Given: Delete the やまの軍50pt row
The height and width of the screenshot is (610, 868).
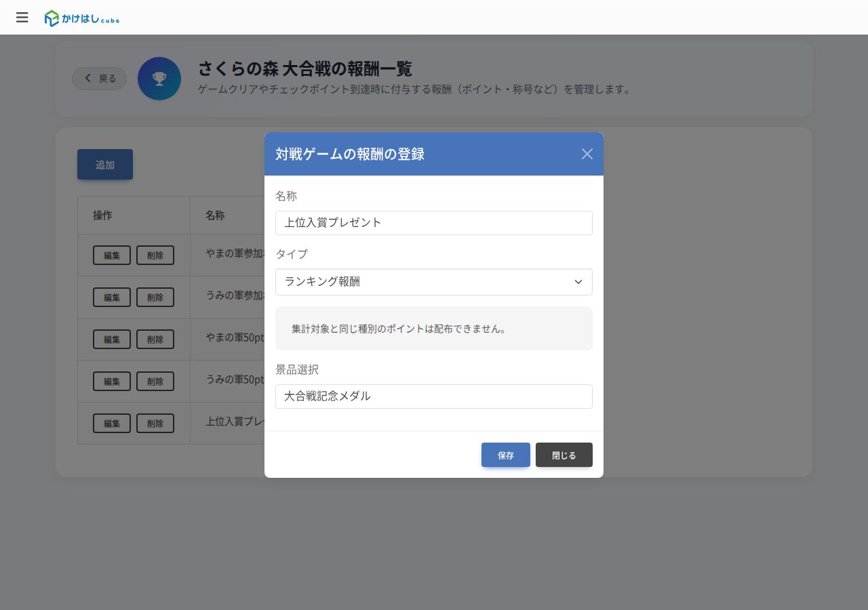Looking at the screenshot, I should tap(155, 340).
